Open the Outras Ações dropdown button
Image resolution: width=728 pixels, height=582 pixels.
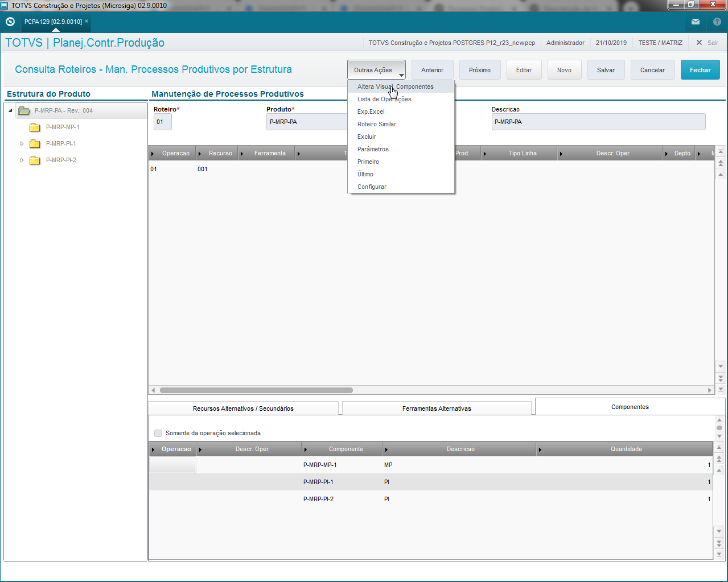click(376, 70)
